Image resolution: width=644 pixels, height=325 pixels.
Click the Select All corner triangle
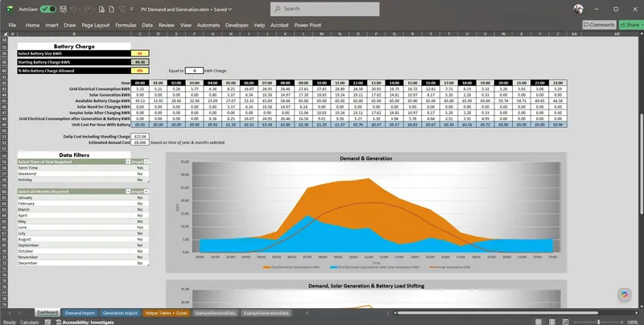click(4, 34)
